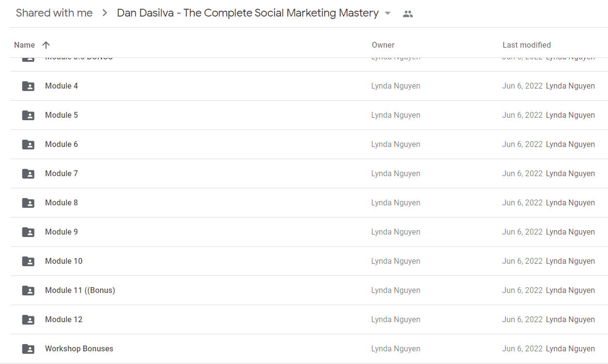Click the shared folder icon for Workshop Bonuses
The image size is (608, 364).
(x=28, y=349)
